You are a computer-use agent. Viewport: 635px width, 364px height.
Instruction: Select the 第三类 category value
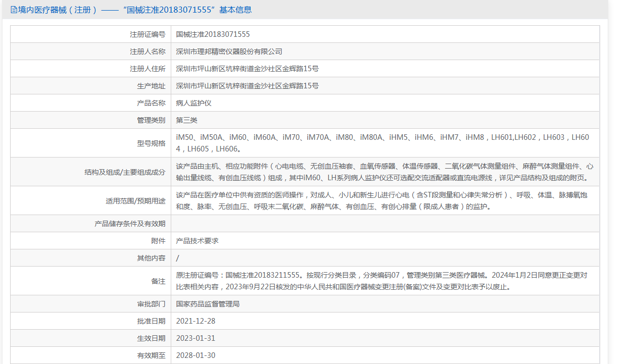coord(186,120)
